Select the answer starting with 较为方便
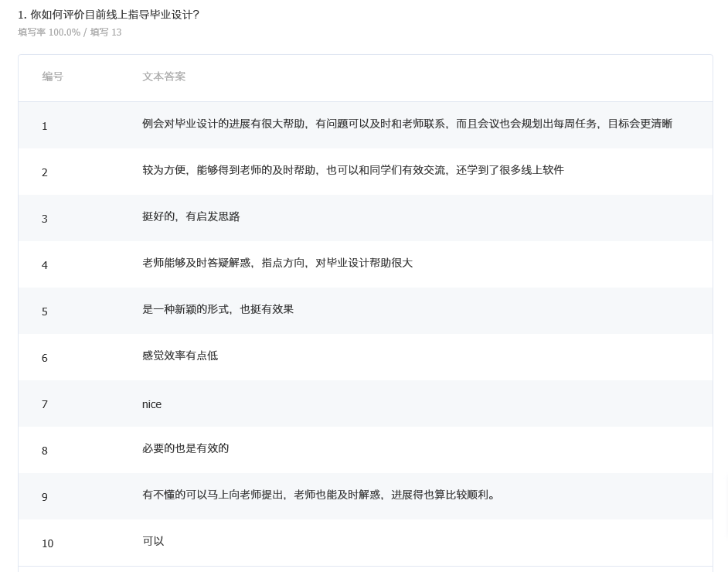Viewport: 728px width, 572px height. (x=352, y=170)
